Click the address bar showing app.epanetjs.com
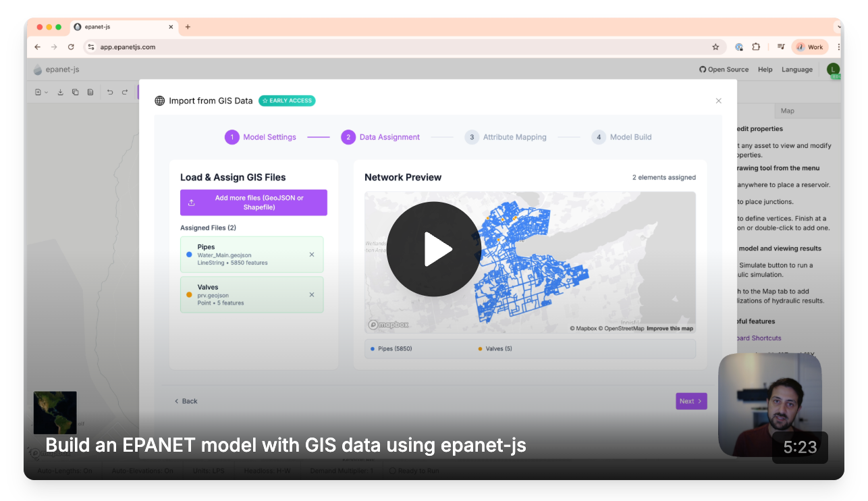 [405, 47]
